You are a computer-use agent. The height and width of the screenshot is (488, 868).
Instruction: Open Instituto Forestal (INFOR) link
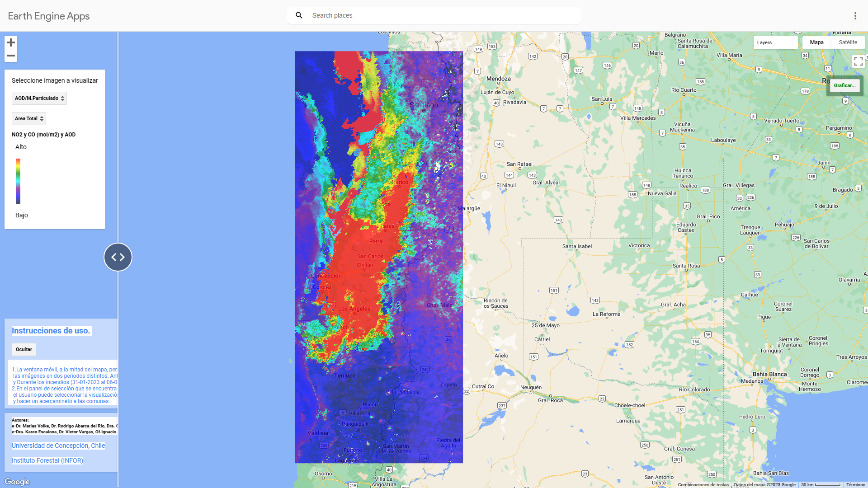click(x=47, y=460)
